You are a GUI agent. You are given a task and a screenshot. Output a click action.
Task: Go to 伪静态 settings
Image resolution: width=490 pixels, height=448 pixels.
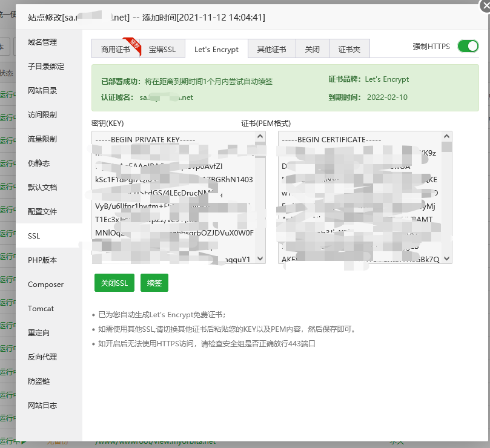(x=39, y=163)
